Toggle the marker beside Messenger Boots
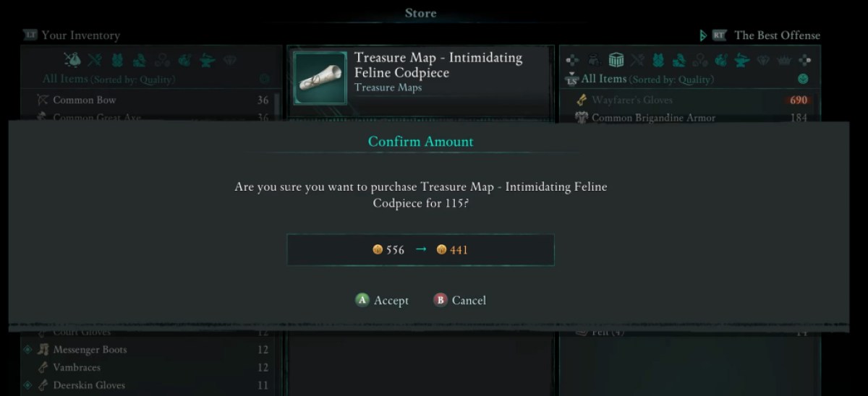Image resolution: width=868 pixels, height=396 pixels. [27, 350]
